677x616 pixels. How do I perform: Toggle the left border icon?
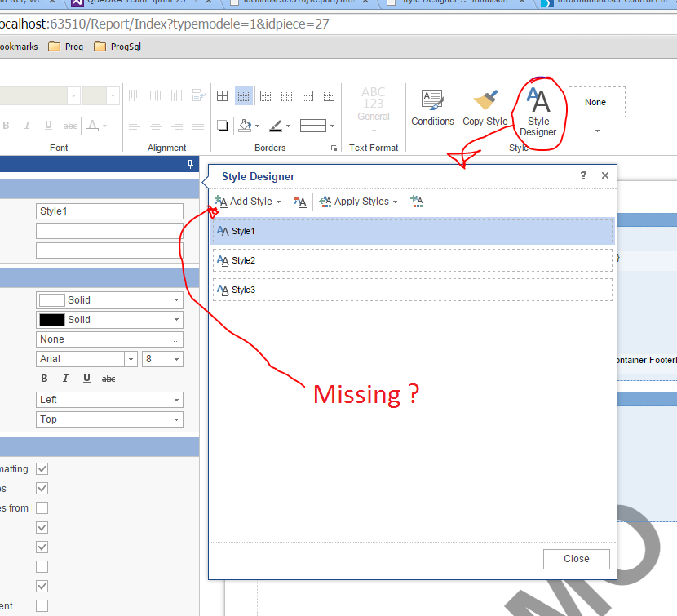click(x=266, y=96)
